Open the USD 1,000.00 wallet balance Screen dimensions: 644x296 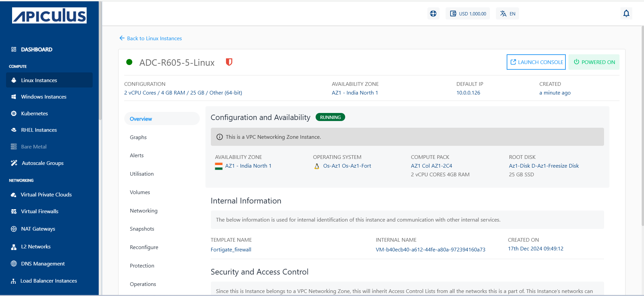pos(468,14)
